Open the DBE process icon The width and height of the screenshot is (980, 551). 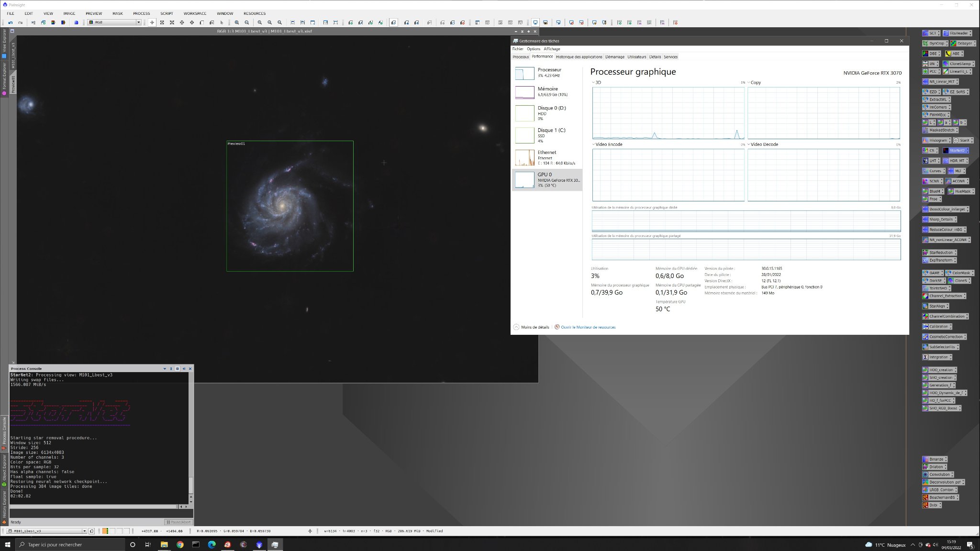coord(931,54)
